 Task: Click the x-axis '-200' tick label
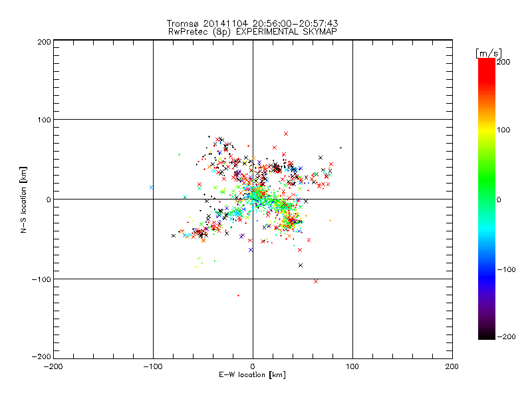[x=53, y=366]
